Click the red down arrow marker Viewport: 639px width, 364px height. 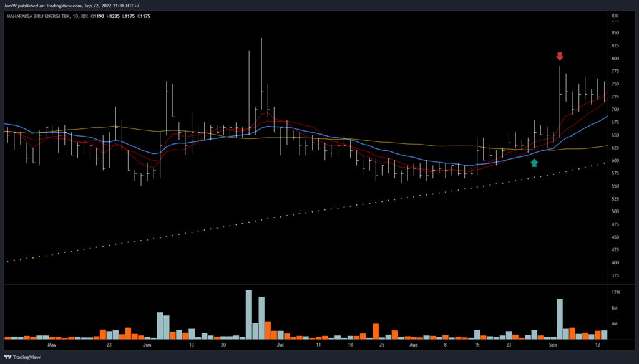click(x=560, y=57)
